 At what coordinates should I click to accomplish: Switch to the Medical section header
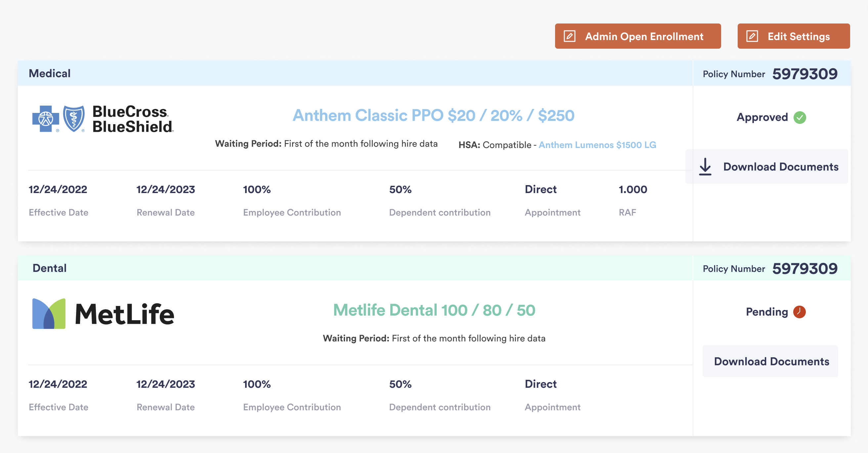click(x=50, y=73)
